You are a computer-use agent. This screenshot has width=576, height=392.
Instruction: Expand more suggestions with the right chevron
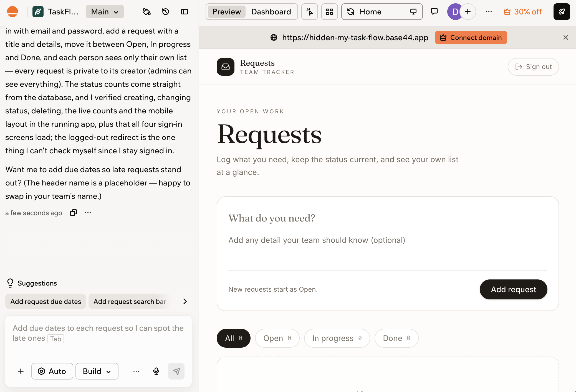click(185, 301)
